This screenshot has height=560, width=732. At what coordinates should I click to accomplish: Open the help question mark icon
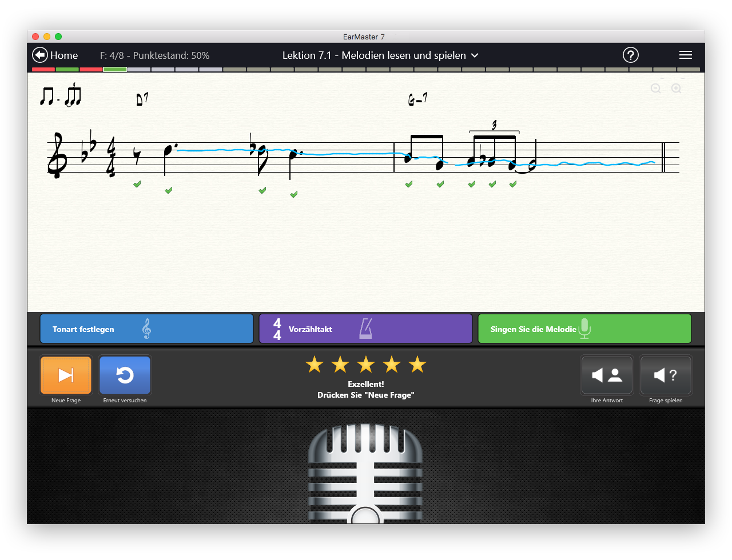coord(630,55)
